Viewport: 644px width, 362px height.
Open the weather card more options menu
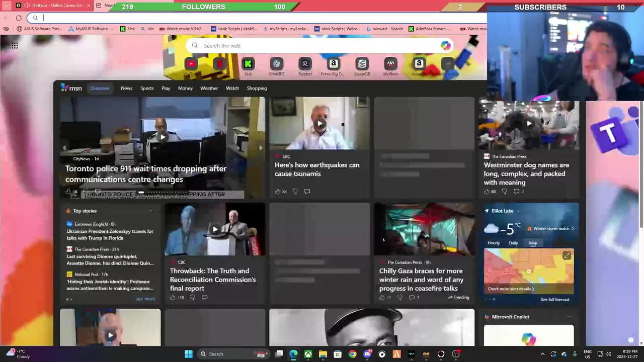pos(569,211)
